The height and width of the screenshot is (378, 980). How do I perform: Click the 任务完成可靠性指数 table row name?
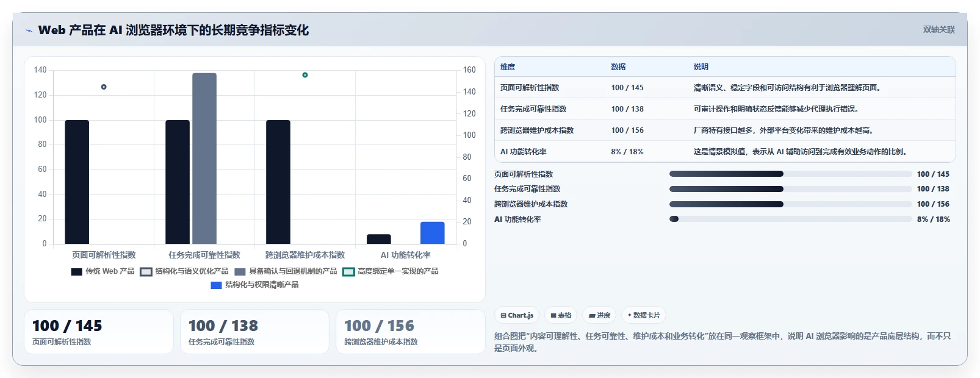point(533,109)
